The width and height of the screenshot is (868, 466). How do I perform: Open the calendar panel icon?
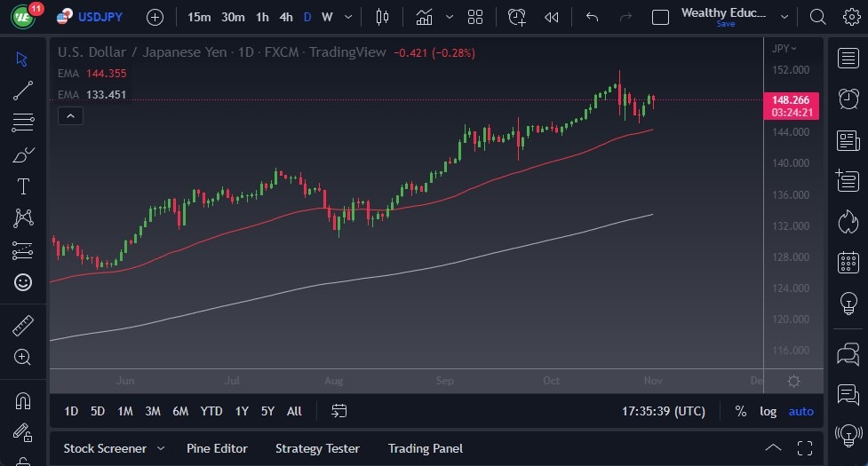[848, 262]
